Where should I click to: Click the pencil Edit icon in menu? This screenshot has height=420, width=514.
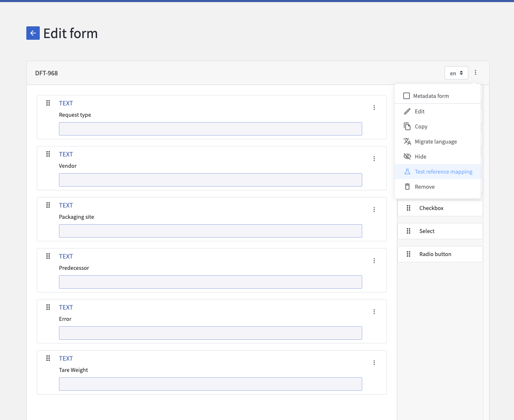(x=407, y=112)
